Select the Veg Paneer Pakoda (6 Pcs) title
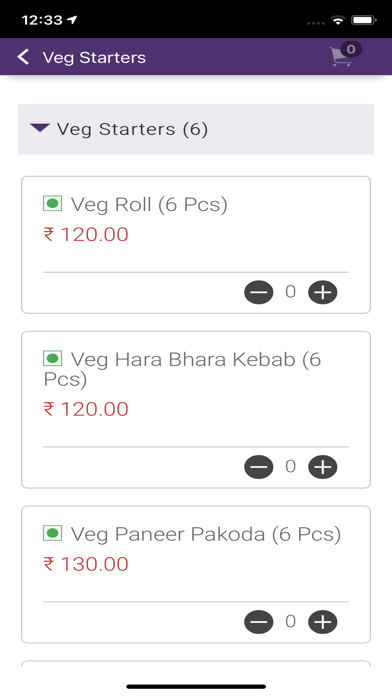This screenshot has height=696, width=392. pos(206,534)
